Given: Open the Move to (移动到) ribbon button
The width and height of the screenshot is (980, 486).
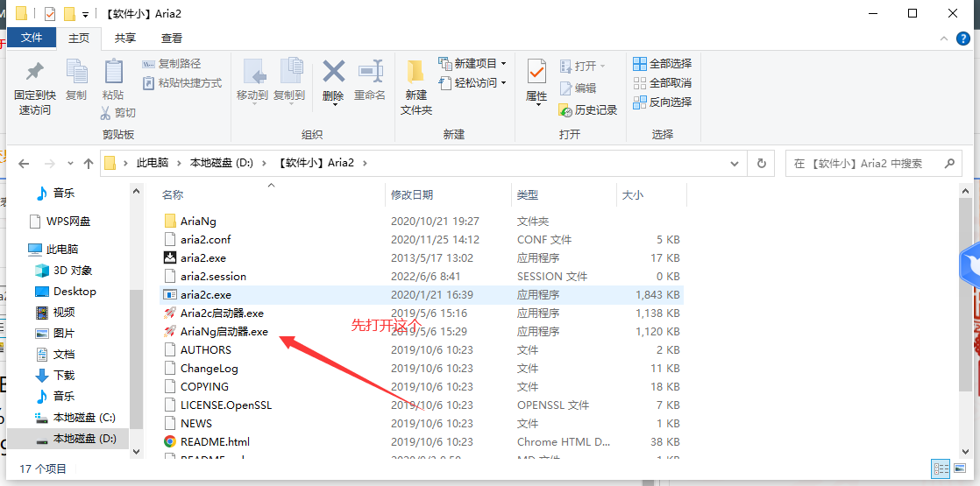Looking at the screenshot, I should click(x=252, y=81).
